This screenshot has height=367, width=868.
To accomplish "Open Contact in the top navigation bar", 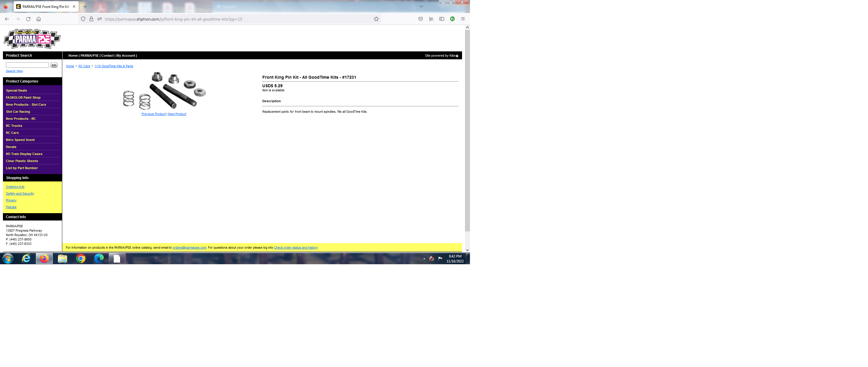I will pyautogui.click(x=108, y=55).
